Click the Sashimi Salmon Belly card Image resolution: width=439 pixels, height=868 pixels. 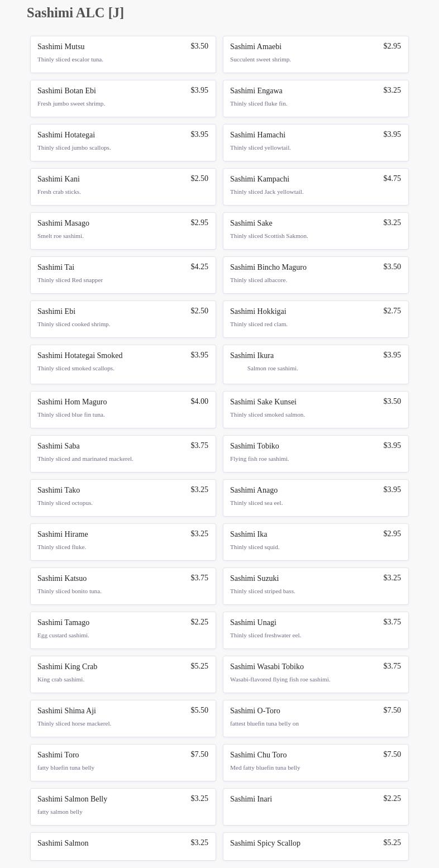coord(123,807)
